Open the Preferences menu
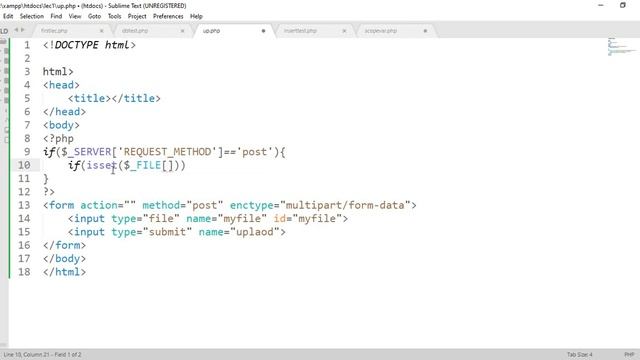The image size is (640, 360). [168, 16]
